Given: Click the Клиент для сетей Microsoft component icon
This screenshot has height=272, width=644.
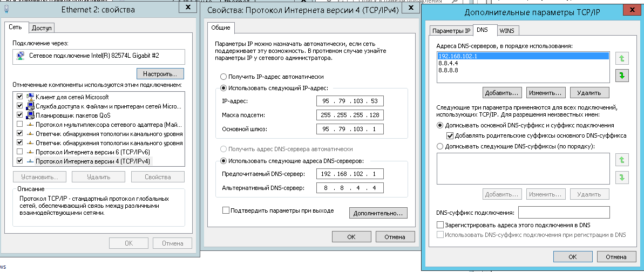Looking at the screenshot, I should point(30,97).
